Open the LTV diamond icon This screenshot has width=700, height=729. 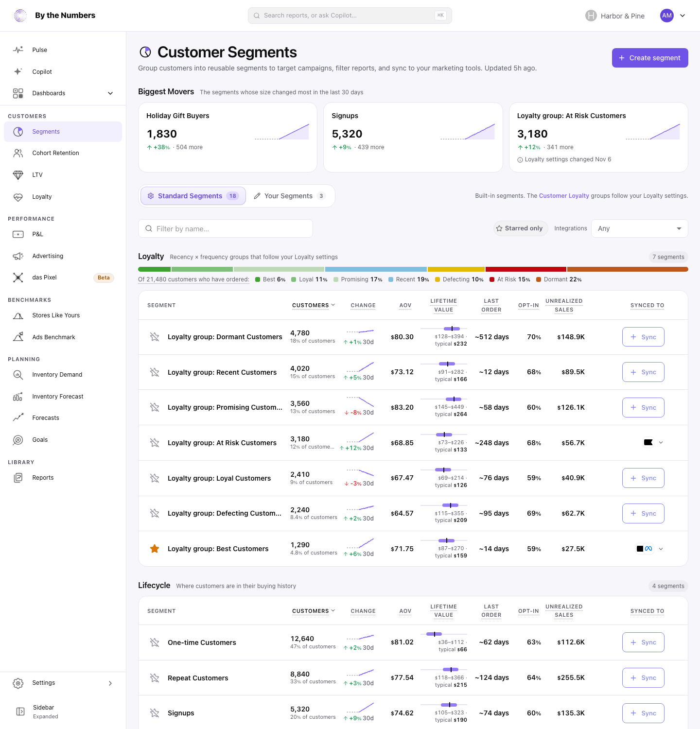(18, 175)
